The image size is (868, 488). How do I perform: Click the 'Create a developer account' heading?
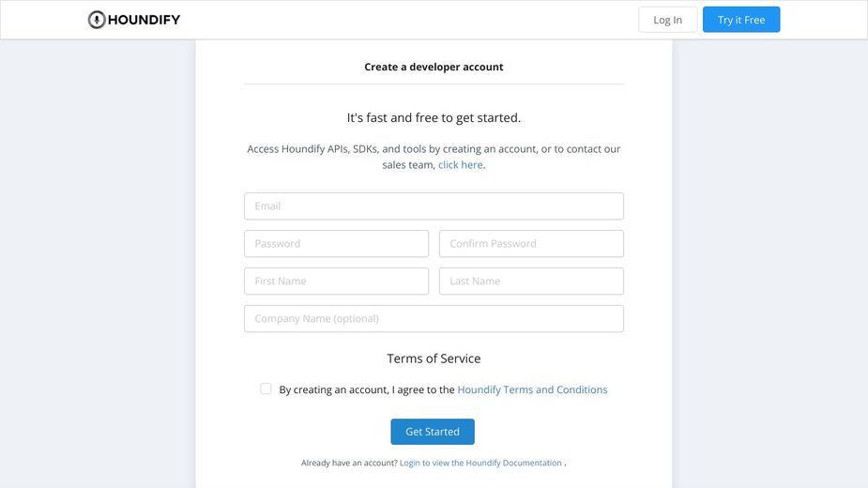pyautogui.click(x=434, y=67)
